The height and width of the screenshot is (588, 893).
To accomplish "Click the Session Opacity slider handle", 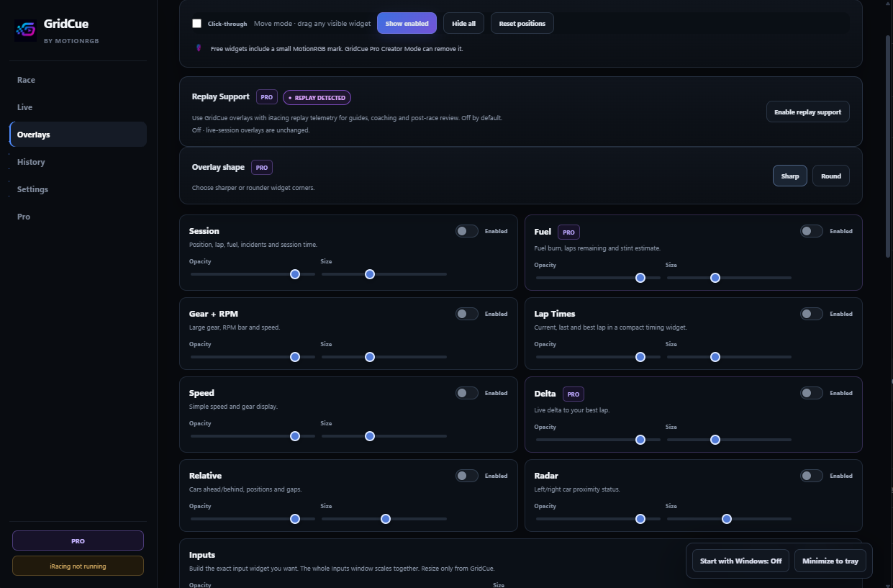I will 295,274.
